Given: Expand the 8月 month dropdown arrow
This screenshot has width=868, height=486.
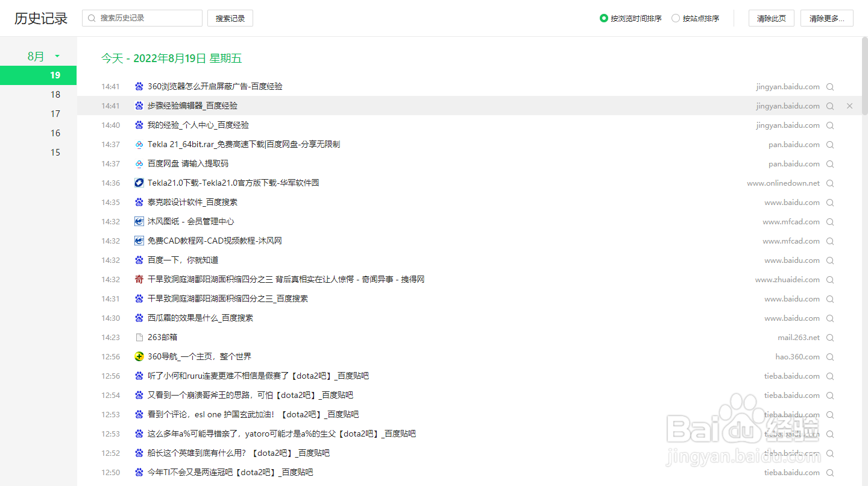Looking at the screenshot, I should pos(57,56).
